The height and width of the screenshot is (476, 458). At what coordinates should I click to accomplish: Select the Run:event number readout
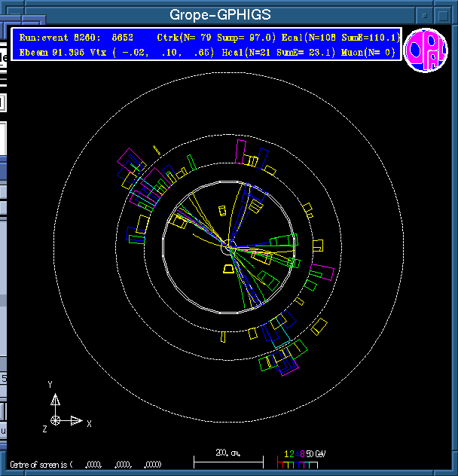coord(74,37)
